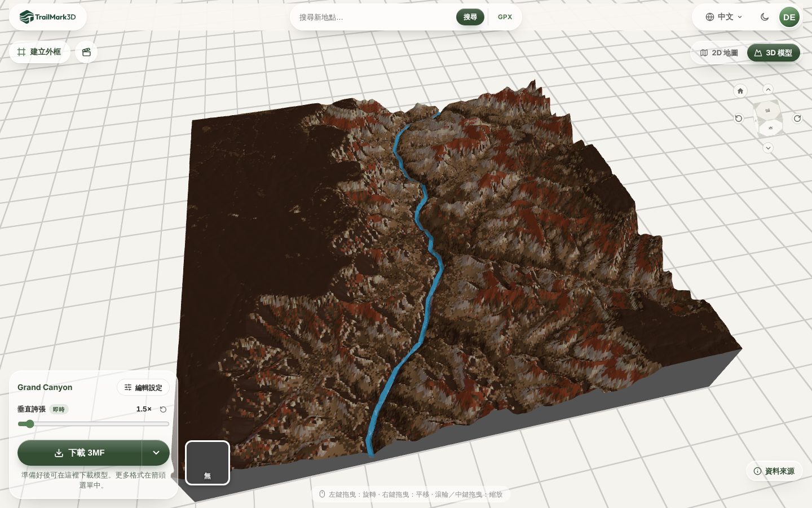Click the Grand Canyon model title
The width and height of the screenshot is (812, 508).
(45, 387)
